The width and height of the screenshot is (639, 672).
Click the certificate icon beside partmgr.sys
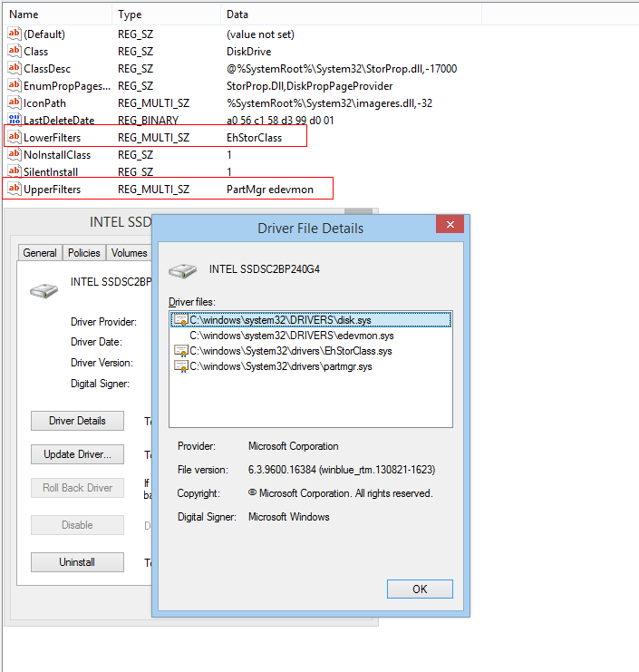pos(180,366)
